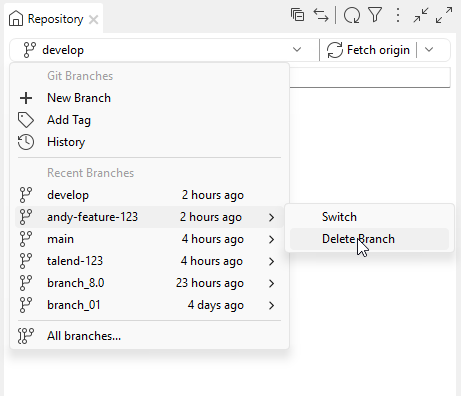Click the '23 hours ago' text
Screen dimensions: 461x396
(210, 283)
